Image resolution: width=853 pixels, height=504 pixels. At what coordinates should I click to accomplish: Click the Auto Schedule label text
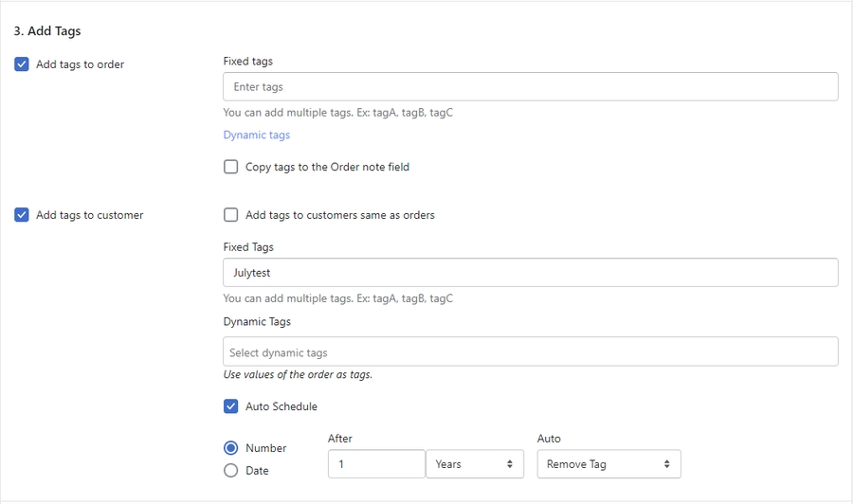(281, 406)
